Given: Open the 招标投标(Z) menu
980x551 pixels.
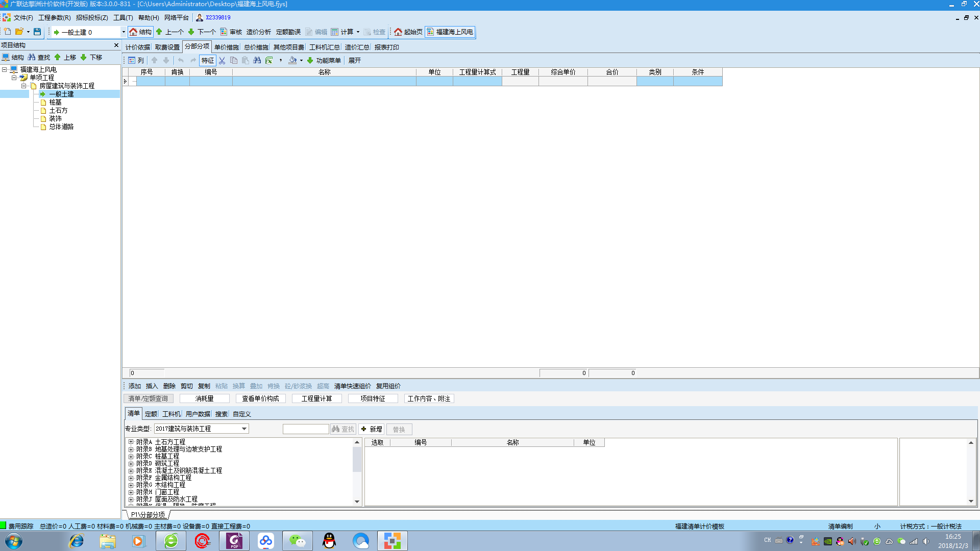Looking at the screenshot, I should coord(92,17).
